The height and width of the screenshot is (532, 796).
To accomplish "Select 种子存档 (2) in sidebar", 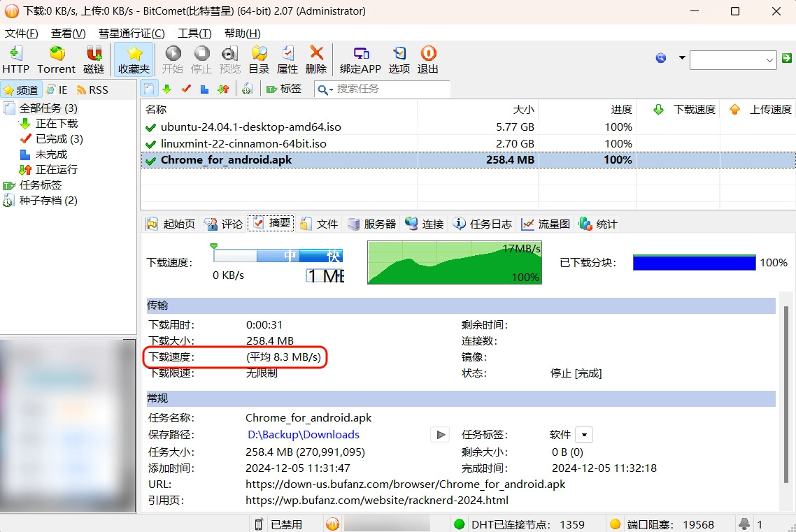I will pos(48,201).
